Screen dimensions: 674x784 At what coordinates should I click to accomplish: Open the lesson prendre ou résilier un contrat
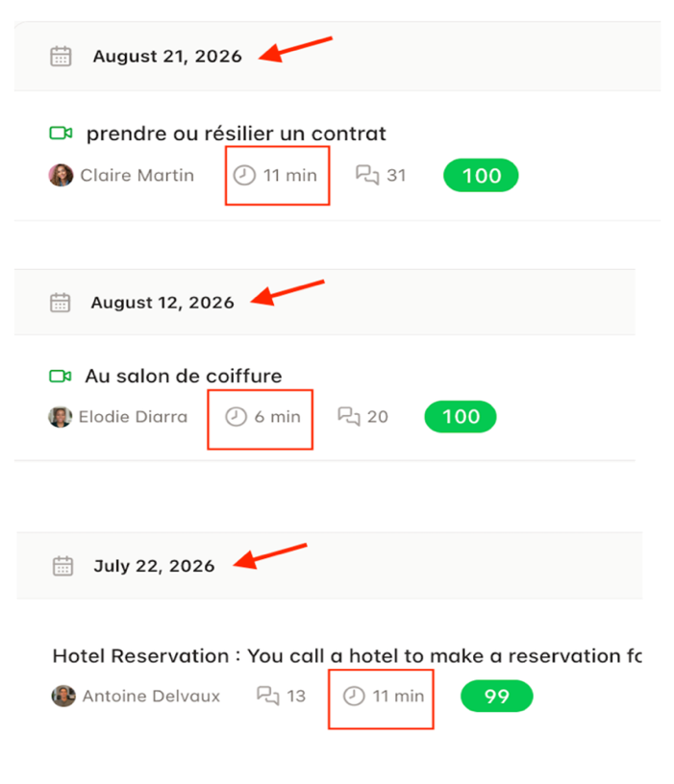pos(237,134)
